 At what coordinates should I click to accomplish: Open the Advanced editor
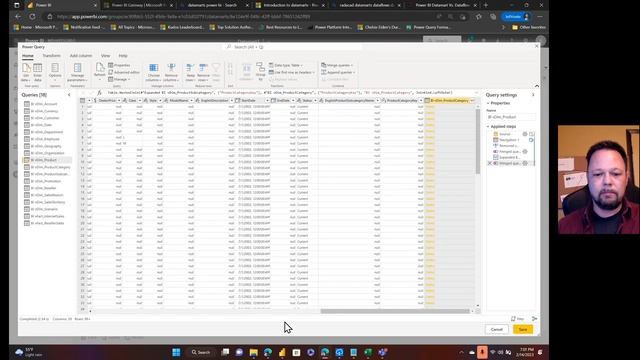[124, 72]
